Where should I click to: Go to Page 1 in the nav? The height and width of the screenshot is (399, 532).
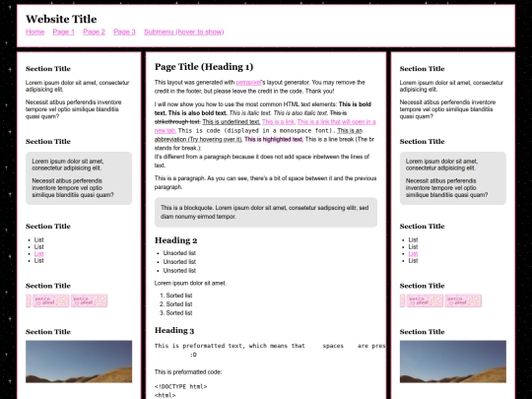click(x=63, y=32)
